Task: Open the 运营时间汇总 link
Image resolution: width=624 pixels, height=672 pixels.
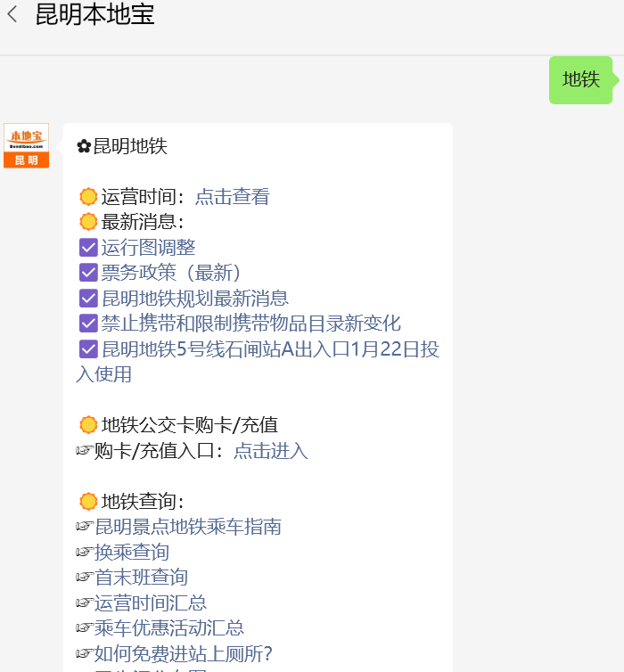Action: (x=151, y=603)
